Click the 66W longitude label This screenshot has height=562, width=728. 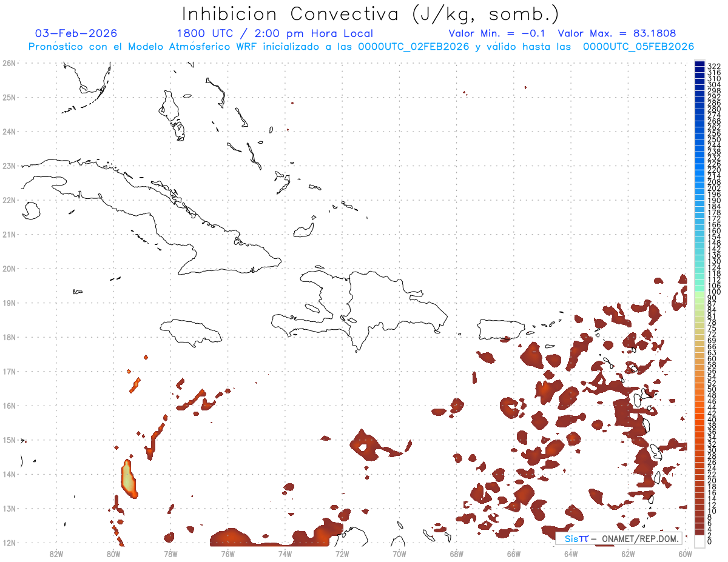(x=514, y=554)
